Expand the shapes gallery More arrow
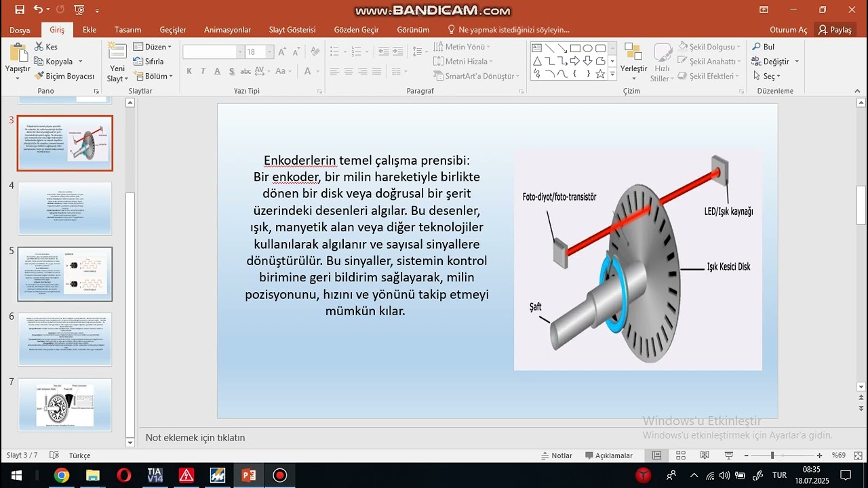 point(612,75)
